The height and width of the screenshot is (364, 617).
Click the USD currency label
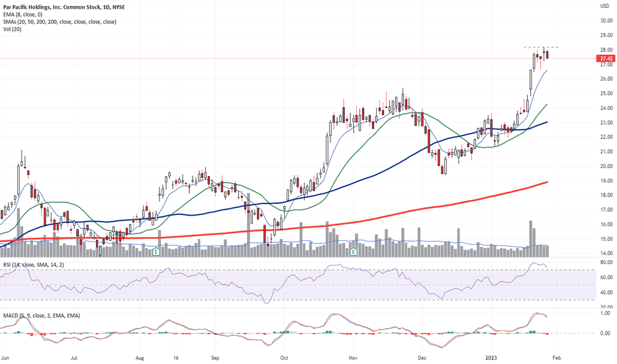[x=604, y=6]
